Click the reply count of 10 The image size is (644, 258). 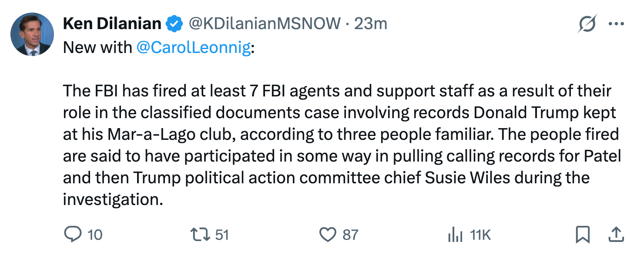click(x=95, y=235)
